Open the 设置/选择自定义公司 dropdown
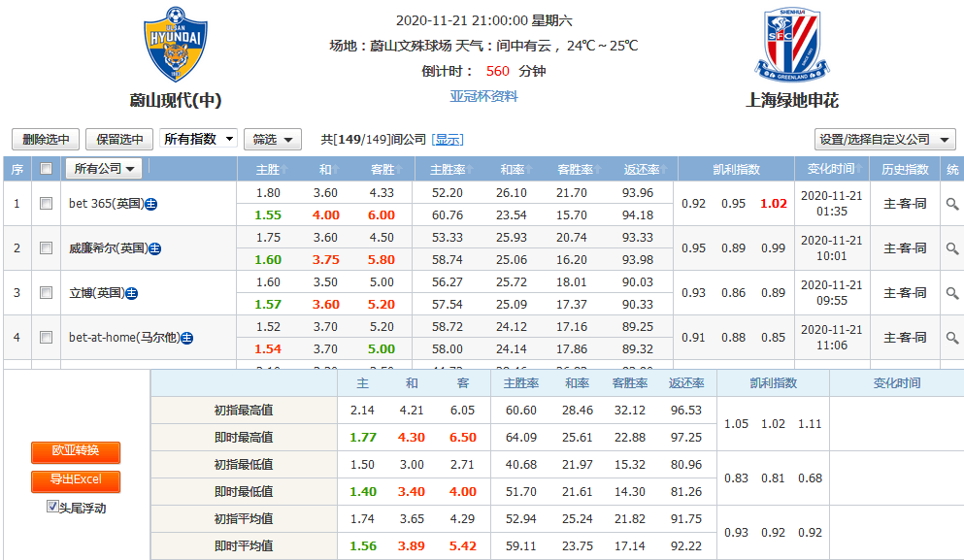964x560 pixels. point(884,140)
